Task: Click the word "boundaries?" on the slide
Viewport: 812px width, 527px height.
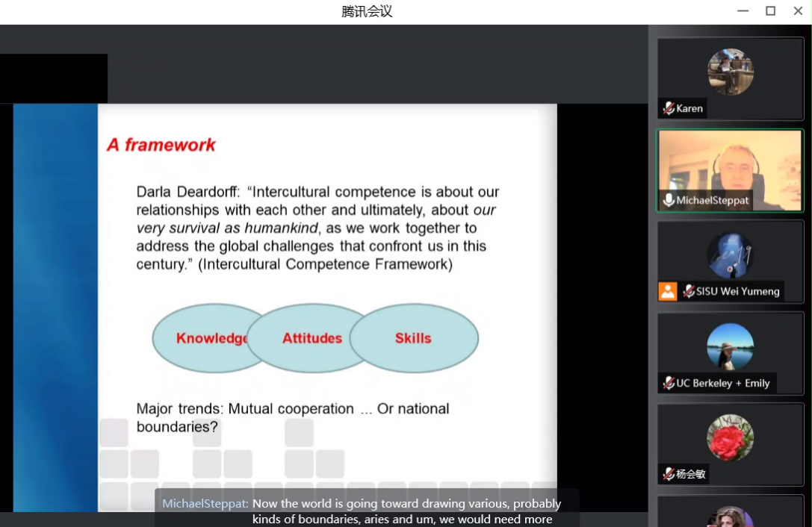Action: point(177,427)
